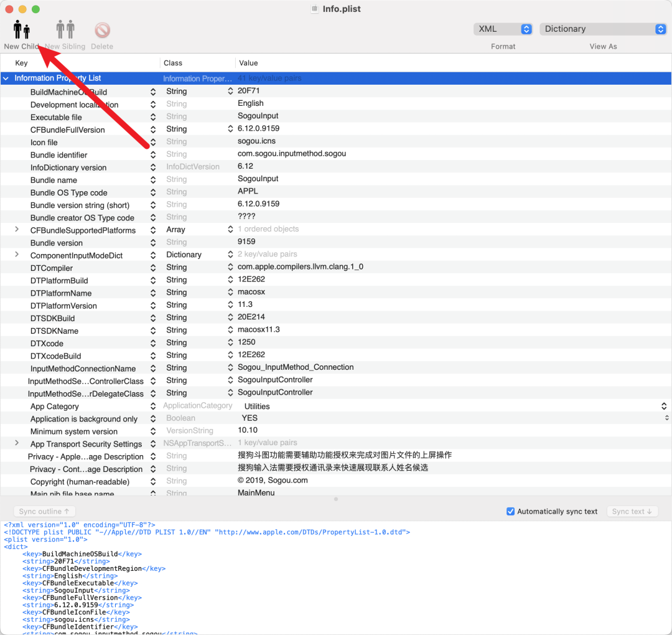
Task: Open key stepper for BuildMachineOSBuild
Action: click(x=153, y=92)
